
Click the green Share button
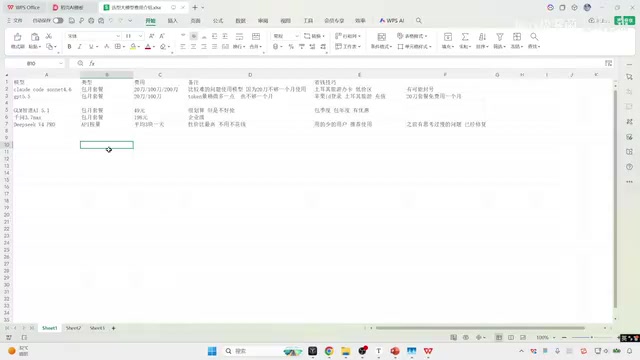[624, 20]
